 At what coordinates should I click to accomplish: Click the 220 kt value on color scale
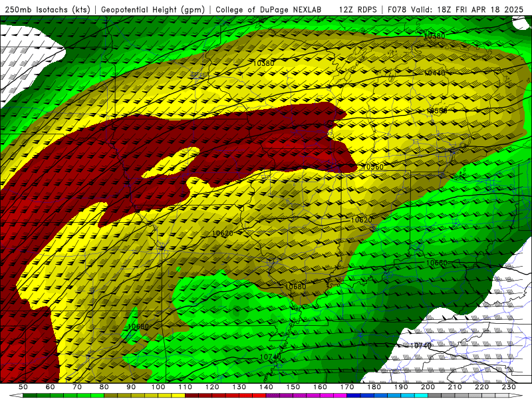(482, 387)
